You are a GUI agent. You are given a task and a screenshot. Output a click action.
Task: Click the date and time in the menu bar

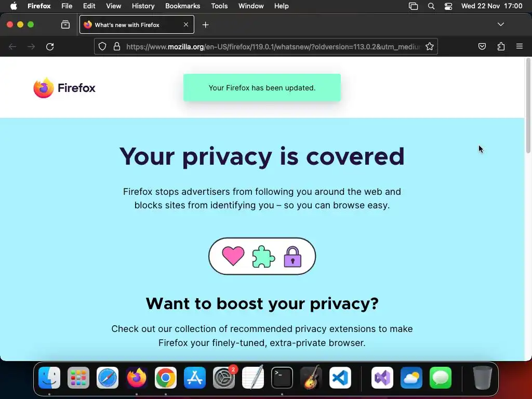pos(491,6)
